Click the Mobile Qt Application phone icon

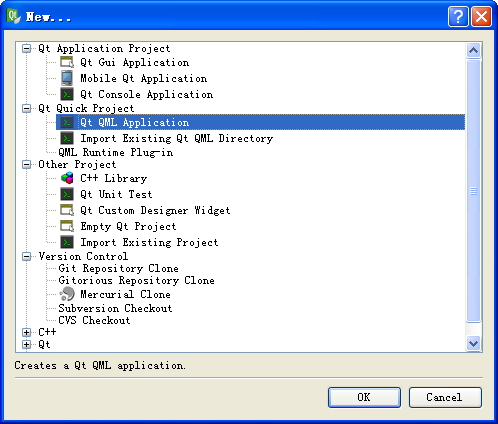tap(67, 78)
